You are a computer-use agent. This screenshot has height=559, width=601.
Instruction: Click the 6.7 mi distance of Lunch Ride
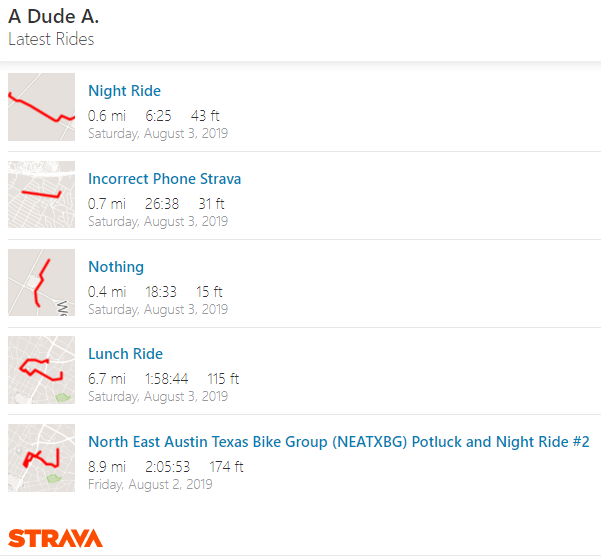(107, 379)
